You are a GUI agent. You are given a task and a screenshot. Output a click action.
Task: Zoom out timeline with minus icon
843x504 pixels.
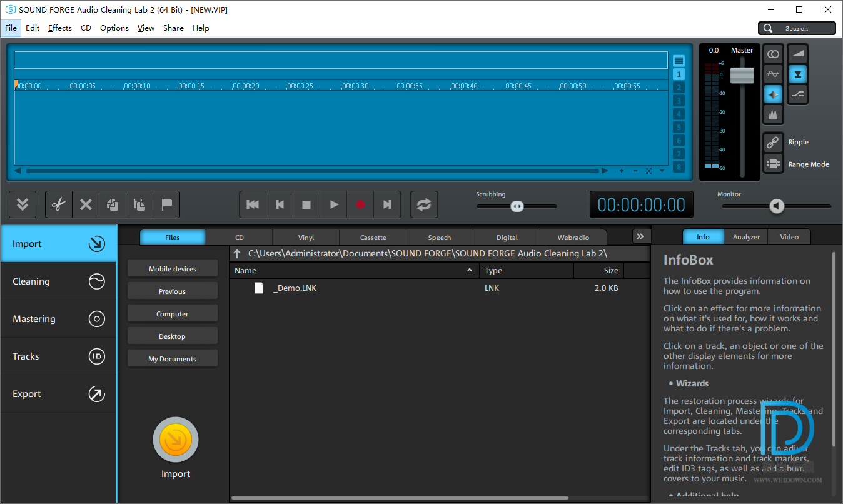[x=635, y=171]
